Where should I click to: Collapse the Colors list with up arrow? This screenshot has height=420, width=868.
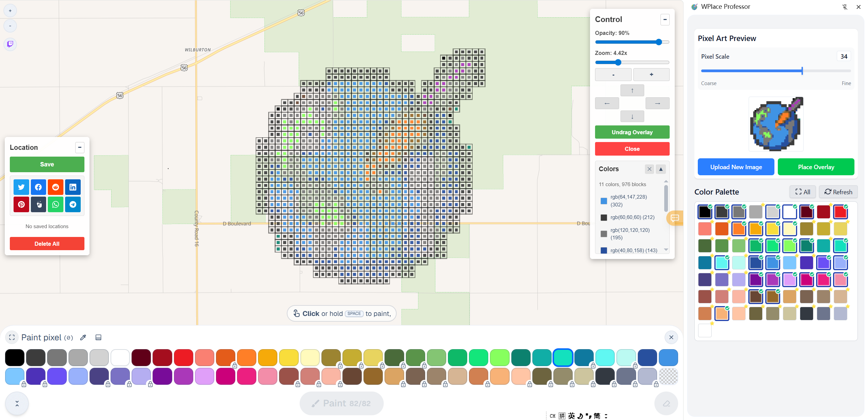[661, 169]
